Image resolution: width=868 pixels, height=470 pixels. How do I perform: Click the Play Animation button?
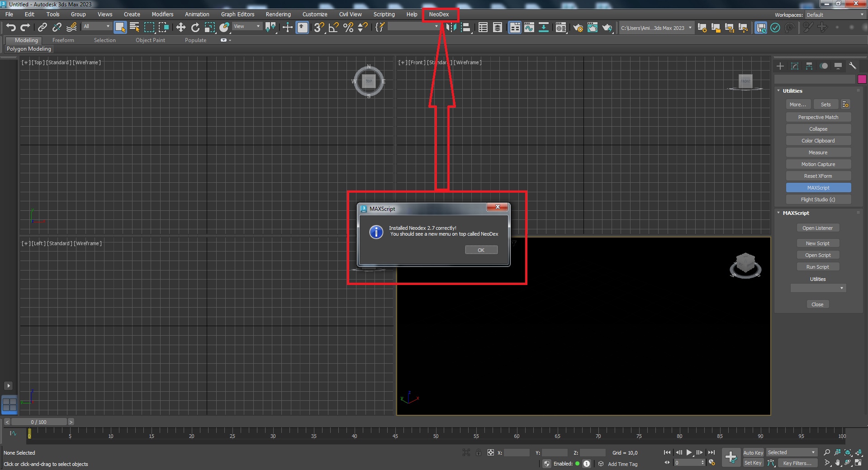(689, 452)
